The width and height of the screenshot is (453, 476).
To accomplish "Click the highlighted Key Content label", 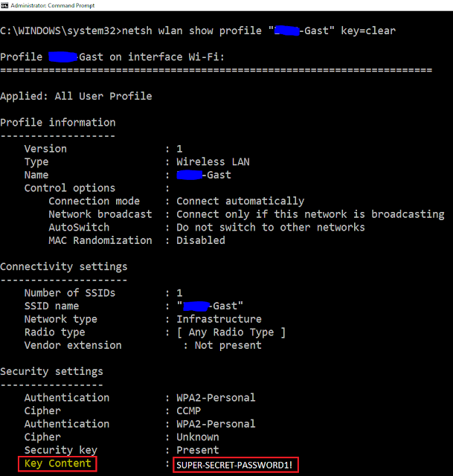I will (58, 463).
